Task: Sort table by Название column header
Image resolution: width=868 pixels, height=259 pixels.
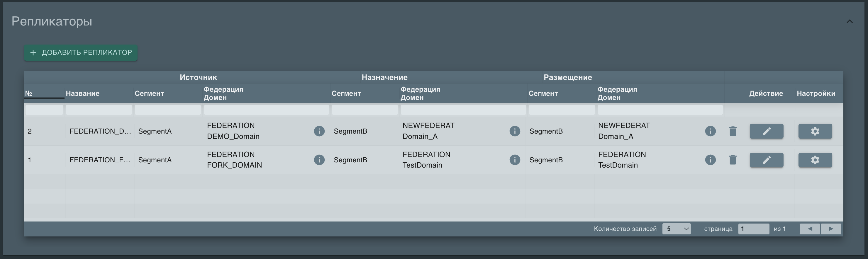Action: 83,93
